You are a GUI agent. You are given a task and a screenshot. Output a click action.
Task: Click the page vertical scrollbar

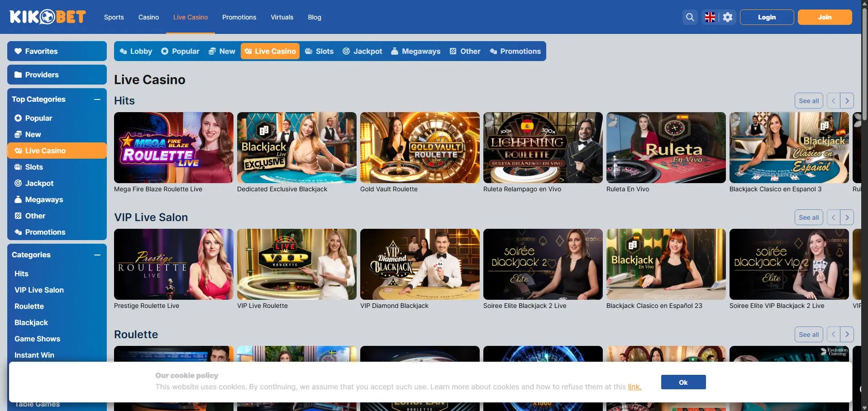pos(864,63)
